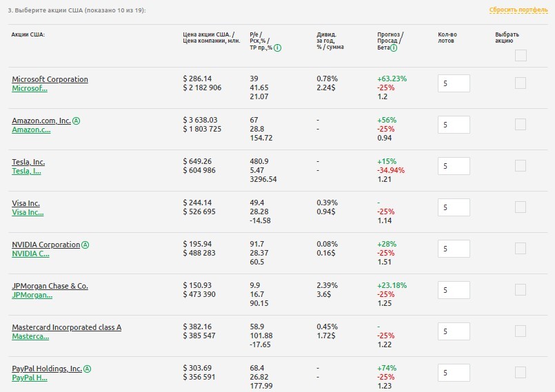
Task: Select the Microsoft Corporation stock checkbox
Action: coord(521,83)
